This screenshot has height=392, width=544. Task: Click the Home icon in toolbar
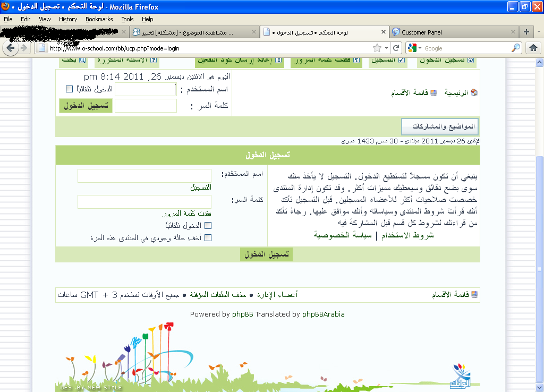pos(533,48)
